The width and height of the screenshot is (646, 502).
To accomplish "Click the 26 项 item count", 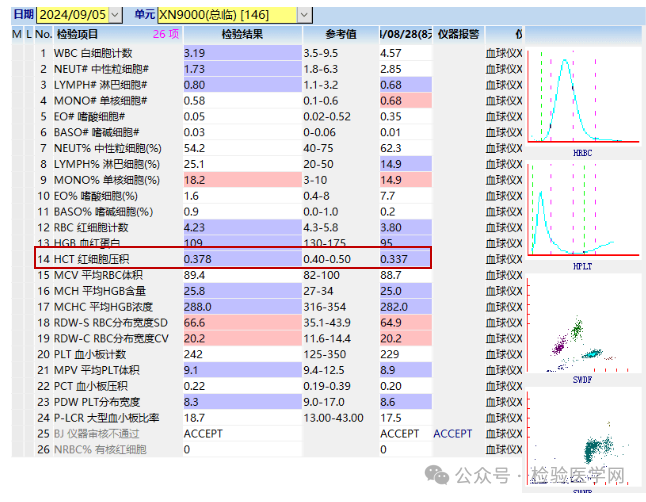I will 166,34.
